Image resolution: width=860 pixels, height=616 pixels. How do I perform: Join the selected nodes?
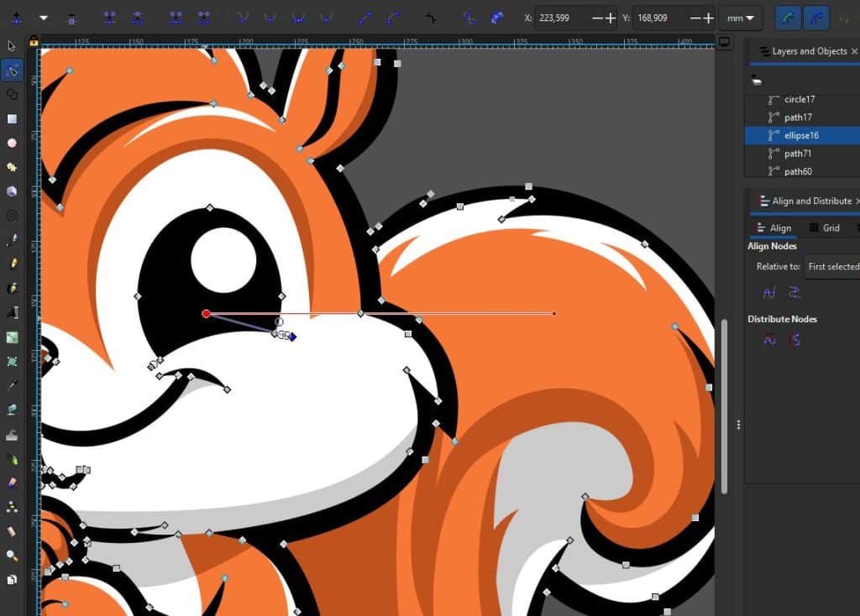(110, 18)
